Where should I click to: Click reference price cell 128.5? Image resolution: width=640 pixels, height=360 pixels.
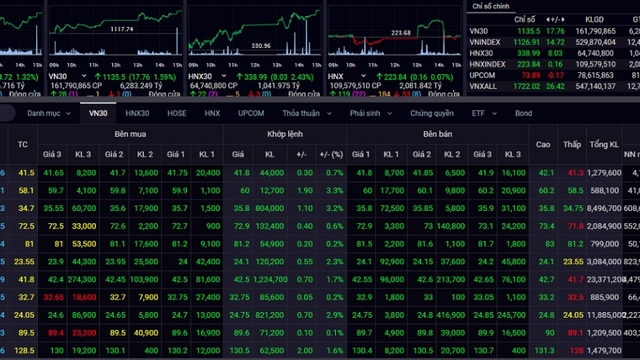[24, 351]
